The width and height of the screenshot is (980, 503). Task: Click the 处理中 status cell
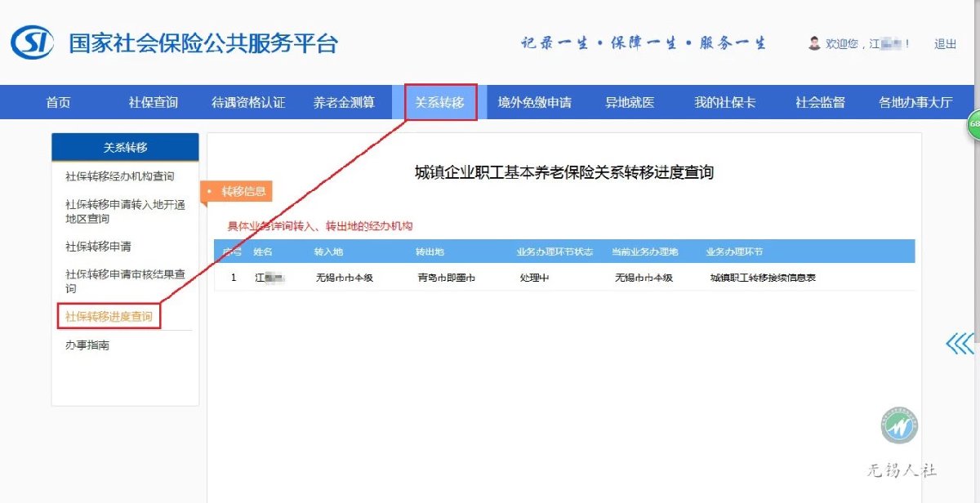[x=534, y=278]
